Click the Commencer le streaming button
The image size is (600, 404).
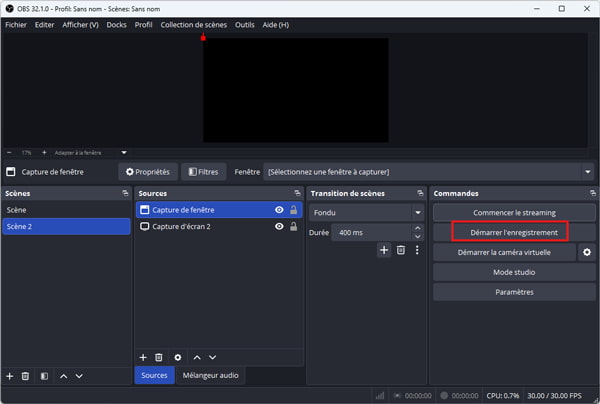[514, 212]
